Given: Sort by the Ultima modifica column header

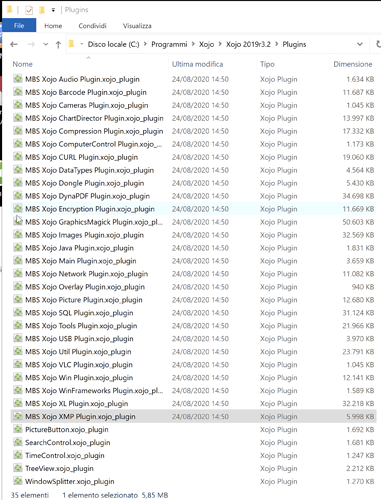Looking at the screenshot, I should (197, 64).
